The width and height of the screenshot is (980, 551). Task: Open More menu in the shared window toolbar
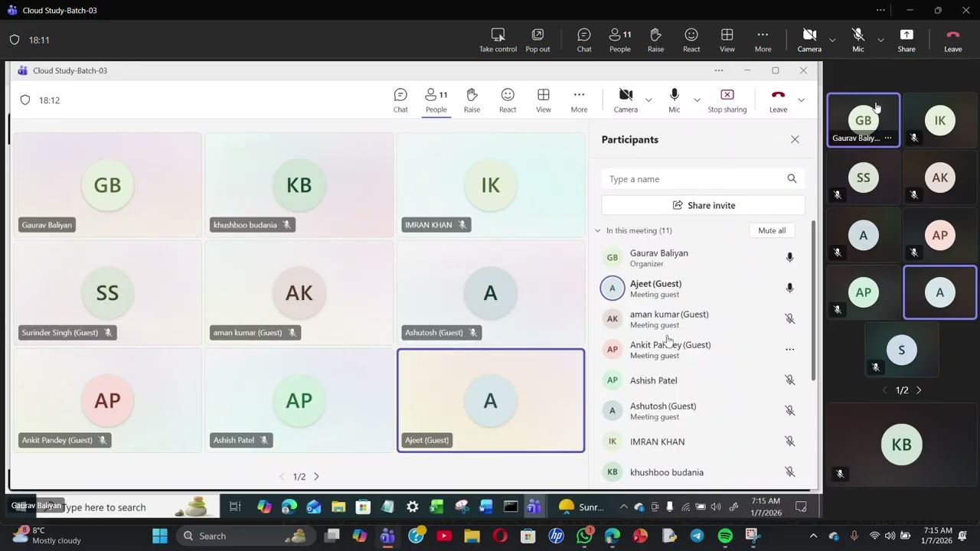579,100
